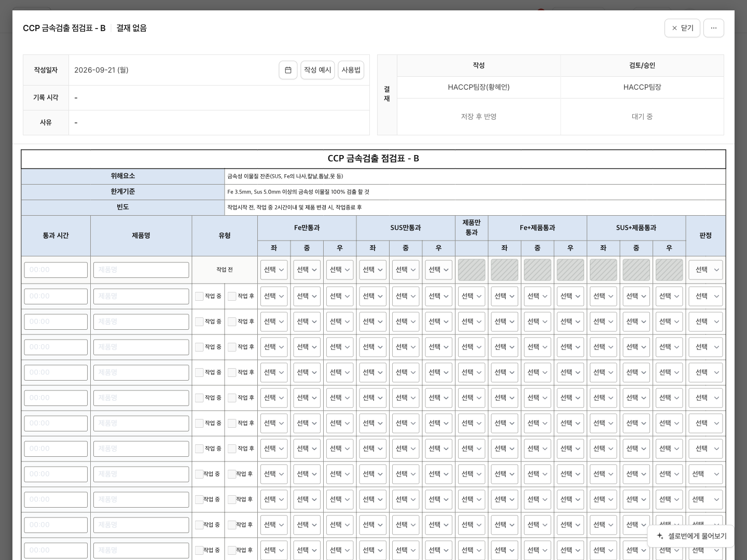This screenshot has width=747, height=560.
Task: Select the HACCP팀장(황혜인) author cell
Action: [479, 87]
